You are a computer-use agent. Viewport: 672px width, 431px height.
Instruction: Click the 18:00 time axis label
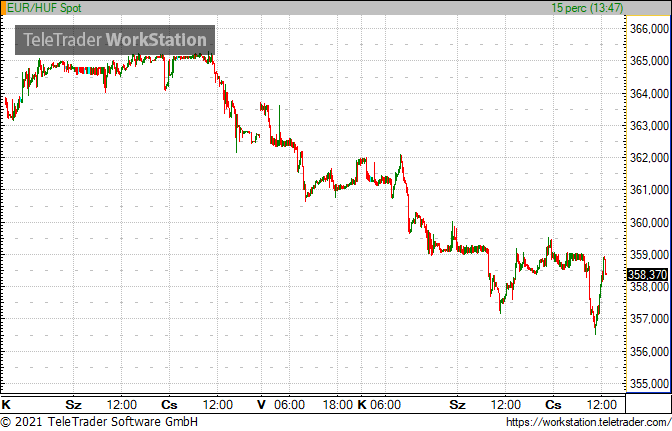[x=338, y=404]
